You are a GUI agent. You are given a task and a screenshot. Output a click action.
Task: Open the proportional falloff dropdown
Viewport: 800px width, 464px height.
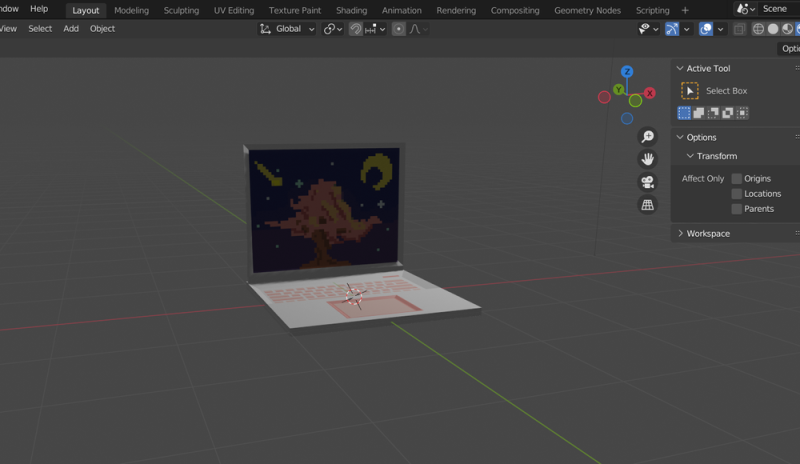coord(418,29)
